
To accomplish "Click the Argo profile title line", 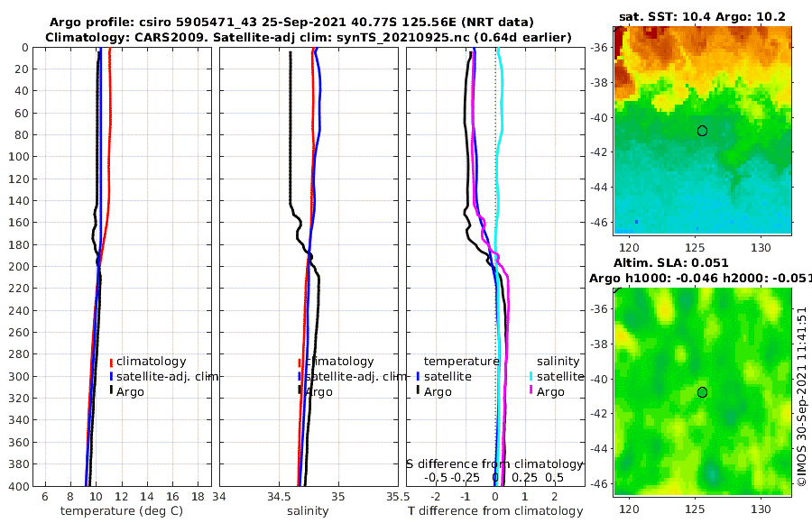I will click(x=291, y=23).
